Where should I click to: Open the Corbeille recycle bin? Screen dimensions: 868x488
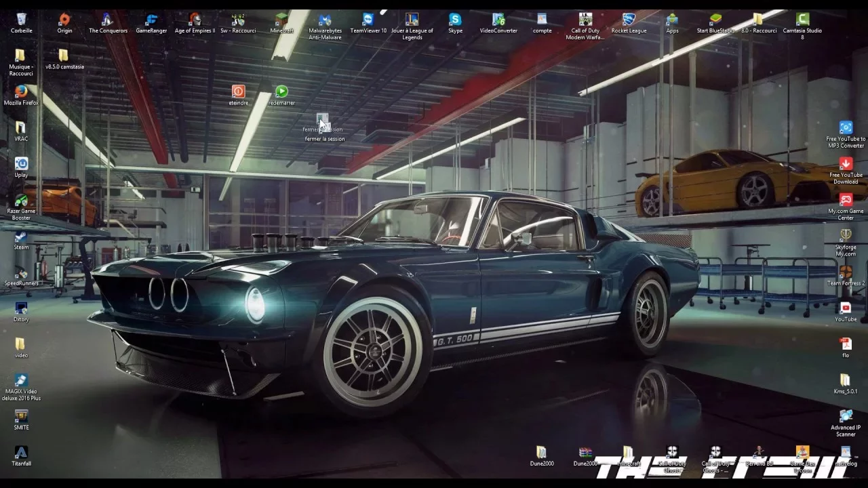21,20
